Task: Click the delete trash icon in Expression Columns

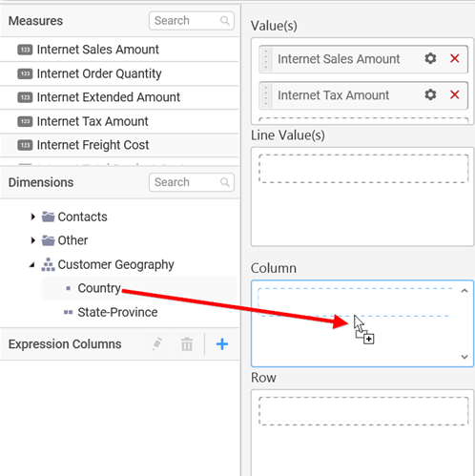Action: (187, 344)
